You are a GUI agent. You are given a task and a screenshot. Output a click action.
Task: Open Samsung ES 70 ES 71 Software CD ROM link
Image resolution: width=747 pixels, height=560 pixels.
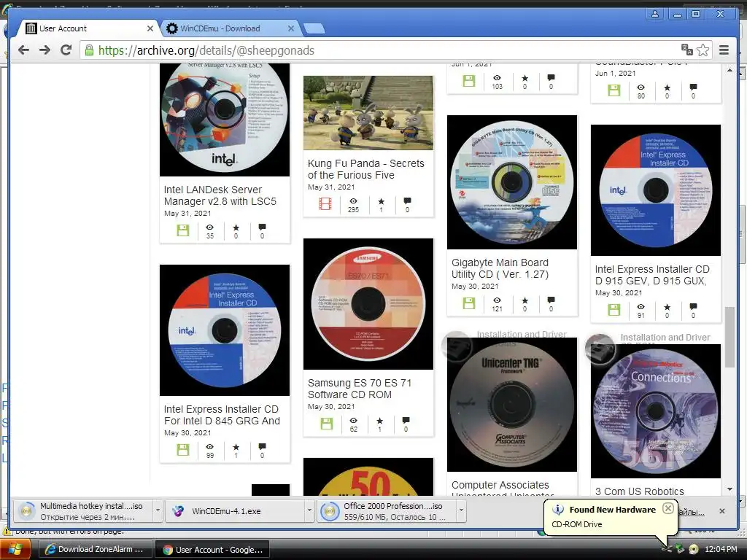pos(360,389)
